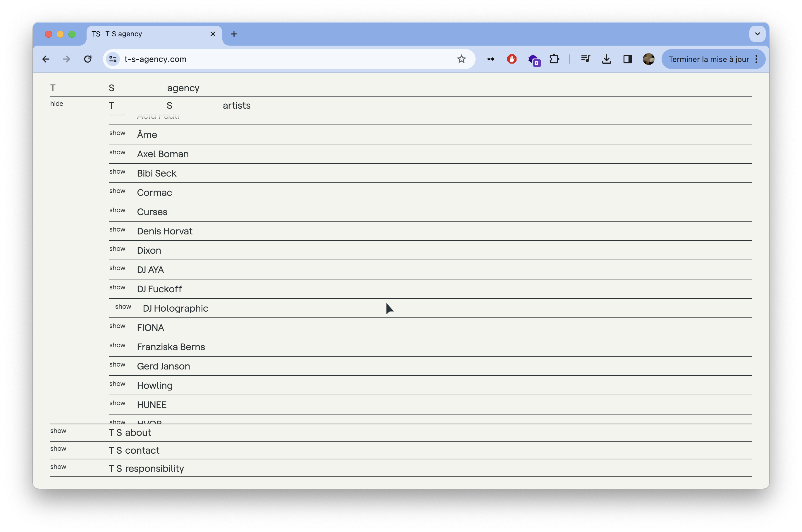The height and width of the screenshot is (532, 802).
Task: View site information icon in address bar
Action: (x=113, y=59)
